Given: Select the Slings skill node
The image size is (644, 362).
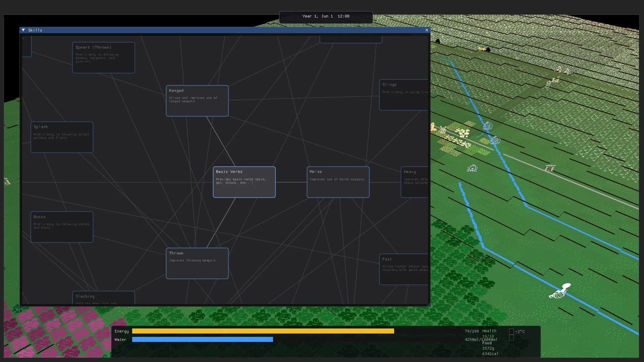Looking at the screenshot, I should point(404,95).
